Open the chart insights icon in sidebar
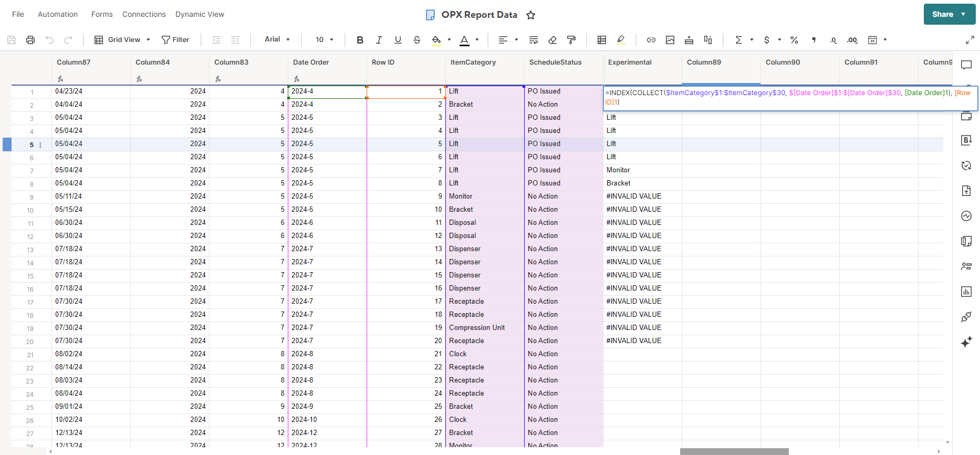The width and height of the screenshot is (980, 455). pyautogui.click(x=966, y=292)
